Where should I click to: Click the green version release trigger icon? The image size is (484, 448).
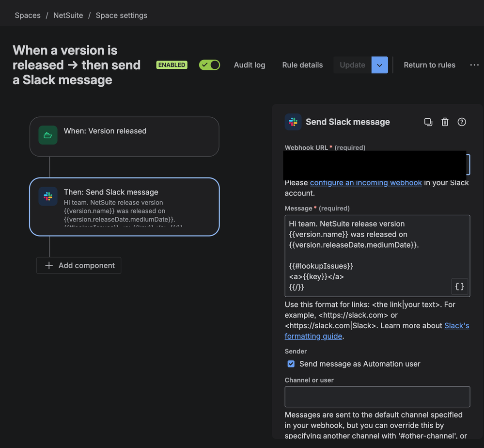(x=47, y=135)
